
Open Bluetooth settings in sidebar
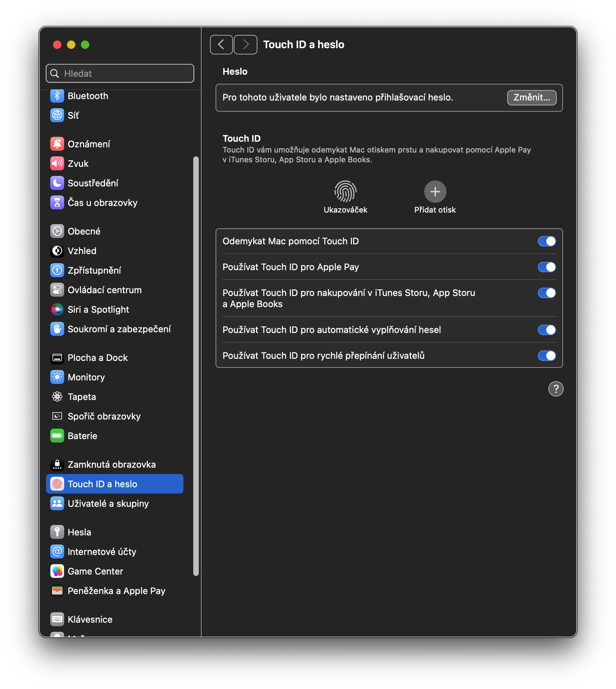pos(88,96)
